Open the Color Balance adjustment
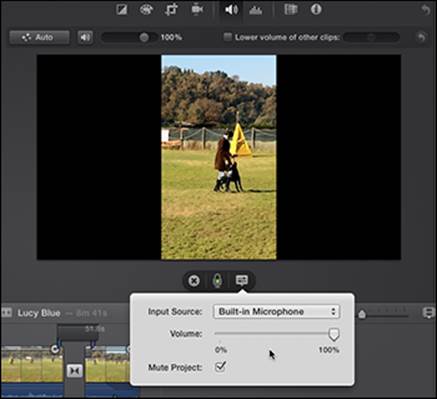Screen dimensions: 437x399 [x=122, y=10]
